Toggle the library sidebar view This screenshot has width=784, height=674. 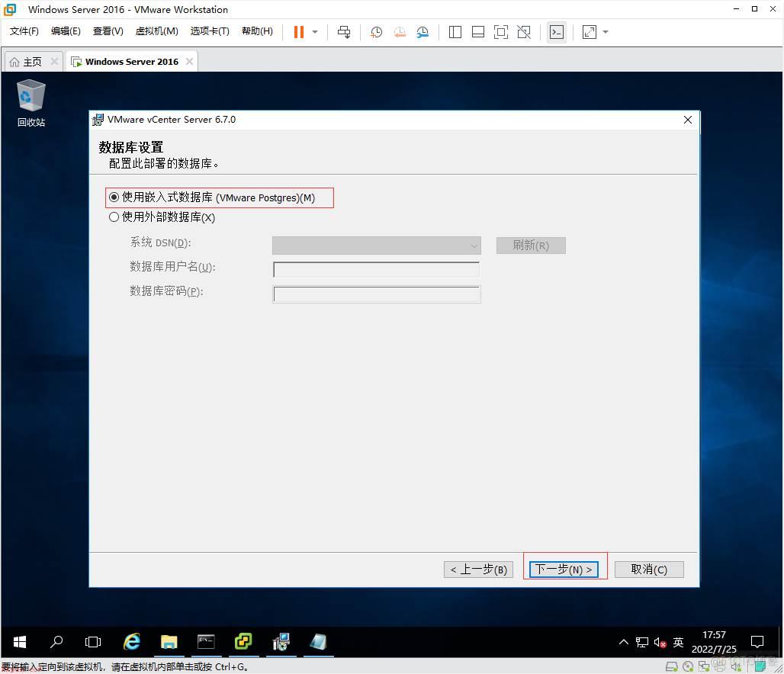tap(455, 32)
